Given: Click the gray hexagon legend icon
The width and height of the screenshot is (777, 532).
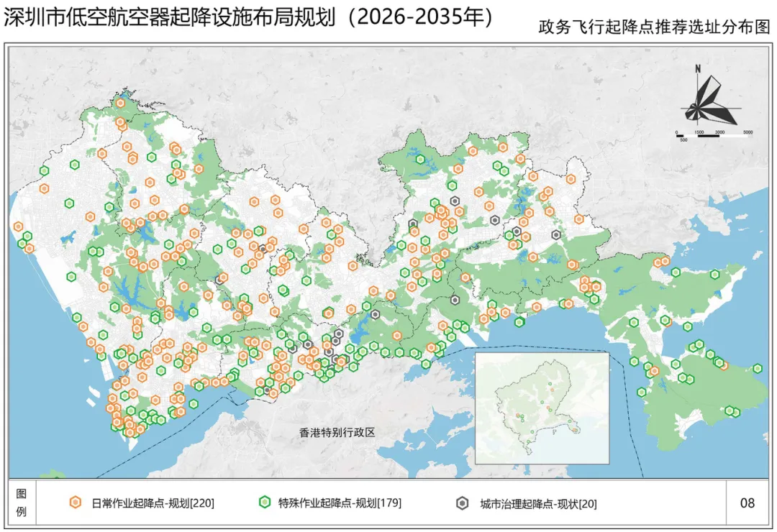Looking at the screenshot, I should tap(462, 504).
